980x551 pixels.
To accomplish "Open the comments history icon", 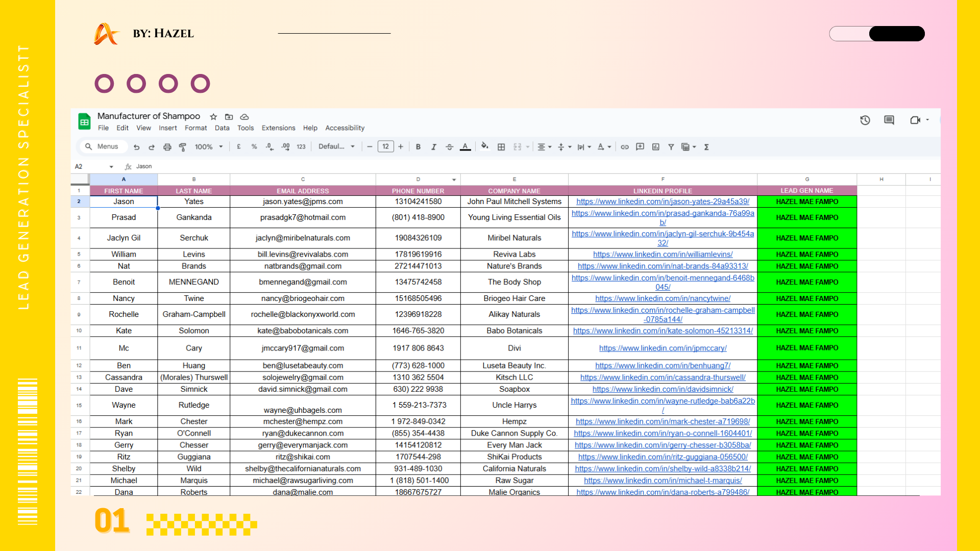I will pos(889,120).
